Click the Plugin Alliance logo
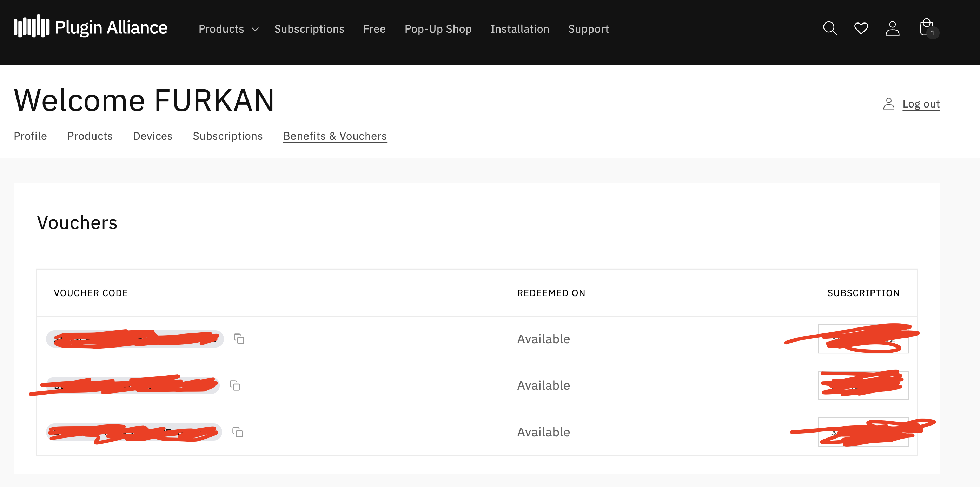 pos(91,27)
